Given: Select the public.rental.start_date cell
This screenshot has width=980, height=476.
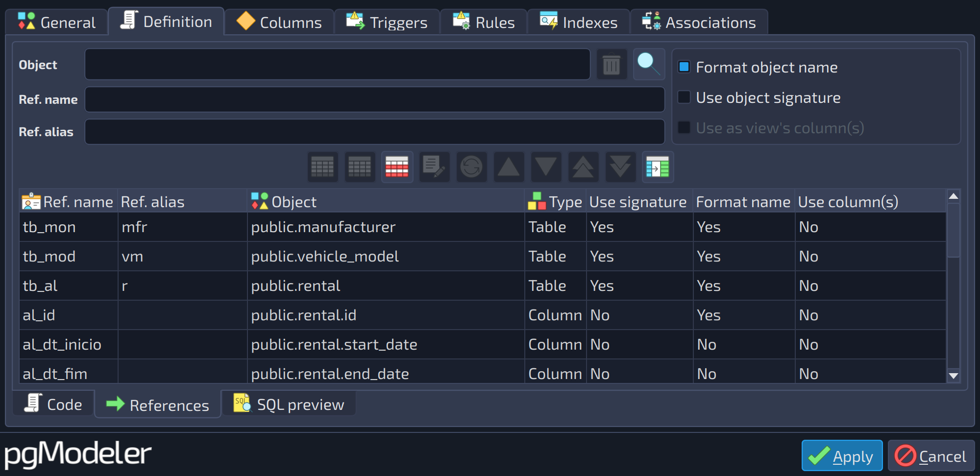Looking at the screenshot, I should pyautogui.click(x=386, y=344).
